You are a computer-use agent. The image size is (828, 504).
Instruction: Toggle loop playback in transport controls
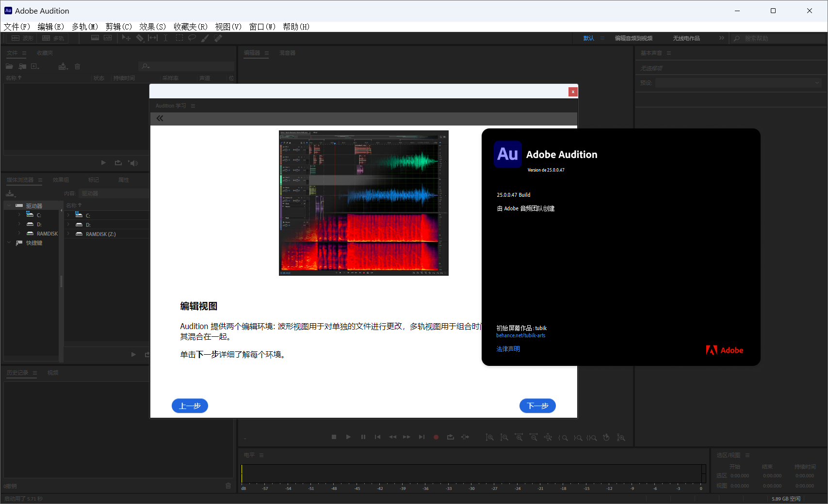451,437
